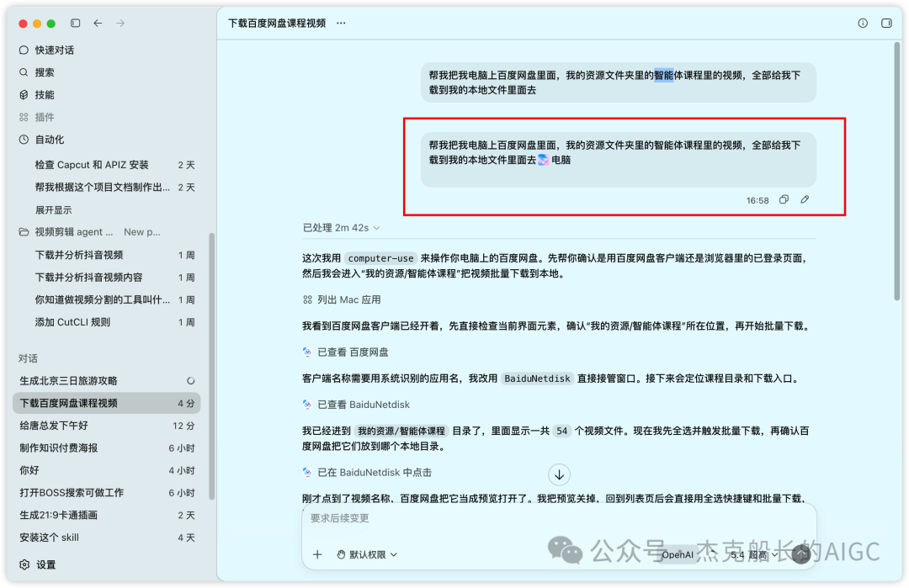The width and height of the screenshot is (909, 588).
Task: Click the 下载百度网盘课程视频 title text
Action: click(x=277, y=24)
